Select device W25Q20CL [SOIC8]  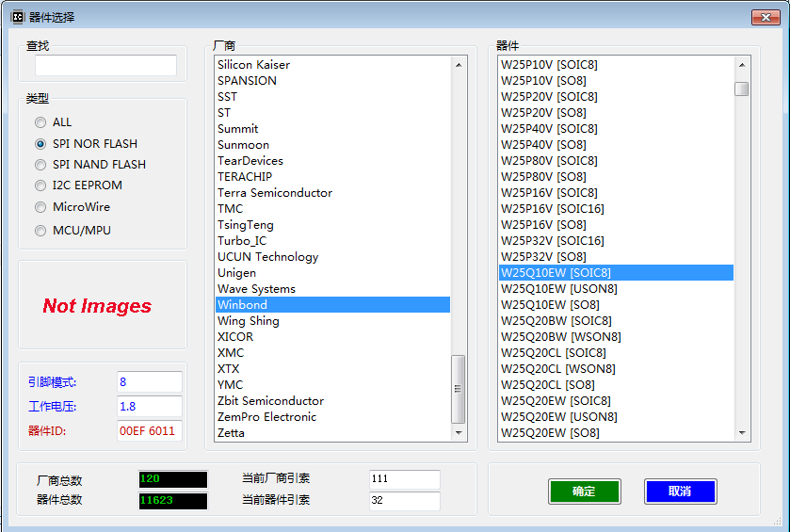click(616, 353)
